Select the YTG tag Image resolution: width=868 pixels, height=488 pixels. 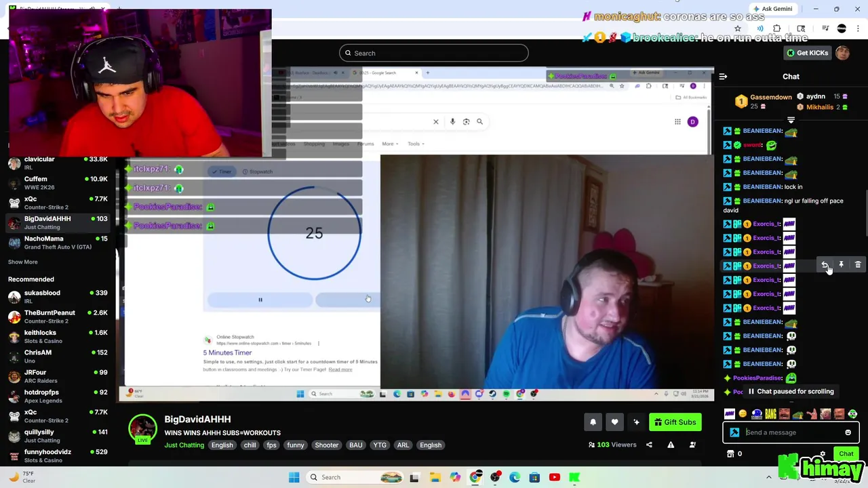coord(380,445)
